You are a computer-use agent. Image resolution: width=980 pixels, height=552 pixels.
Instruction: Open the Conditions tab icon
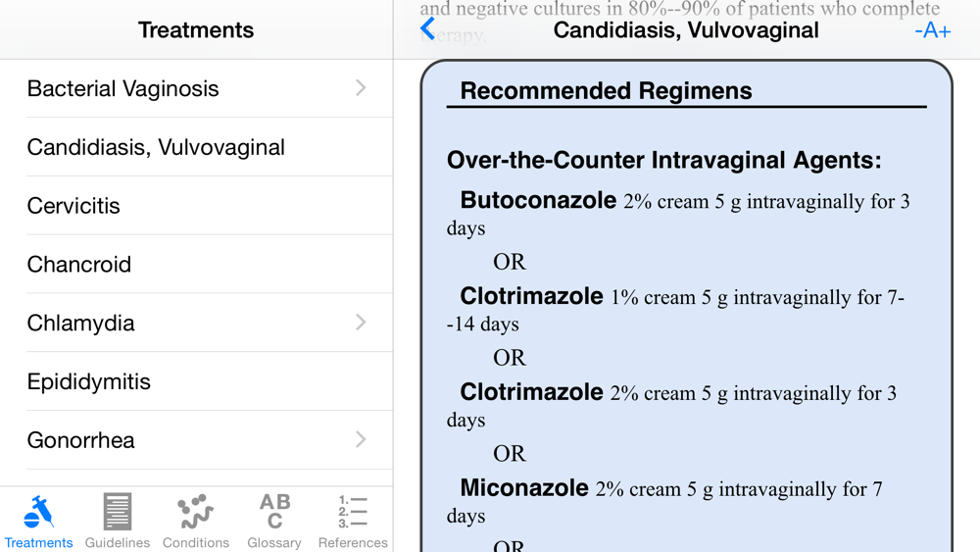coord(196,512)
